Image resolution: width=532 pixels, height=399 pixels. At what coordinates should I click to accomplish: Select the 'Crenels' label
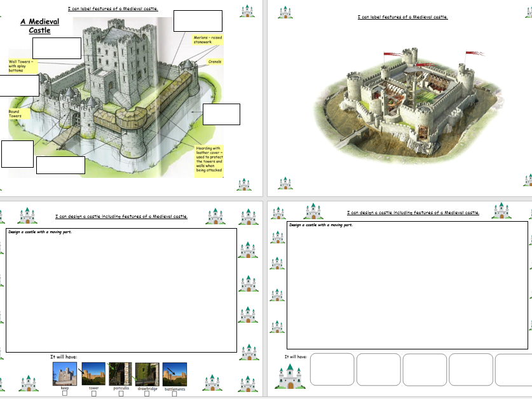pyautogui.click(x=215, y=62)
